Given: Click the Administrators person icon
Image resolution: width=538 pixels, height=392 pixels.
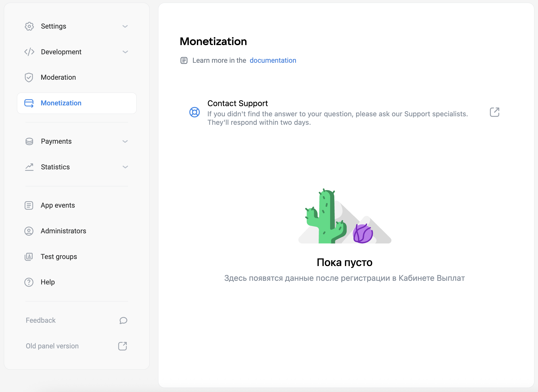Looking at the screenshot, I should tap(29, 231).
